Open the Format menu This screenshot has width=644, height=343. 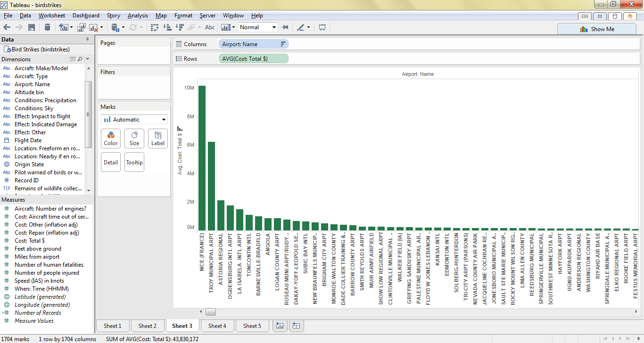183,16
